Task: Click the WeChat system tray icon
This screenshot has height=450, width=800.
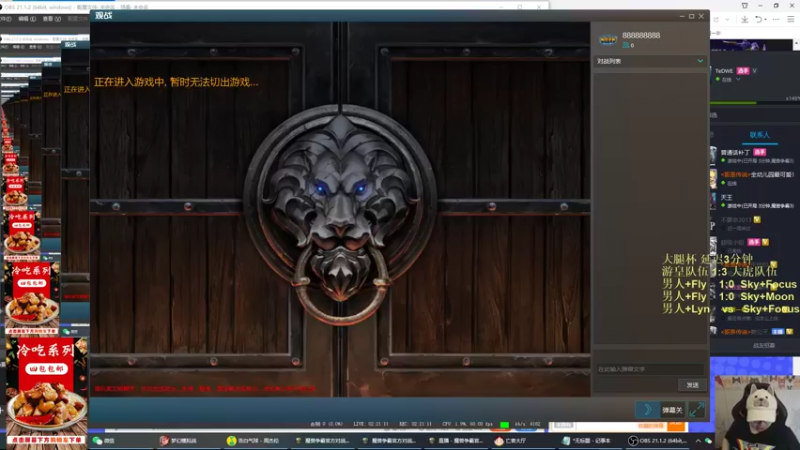Action: (x=709, y=441)
